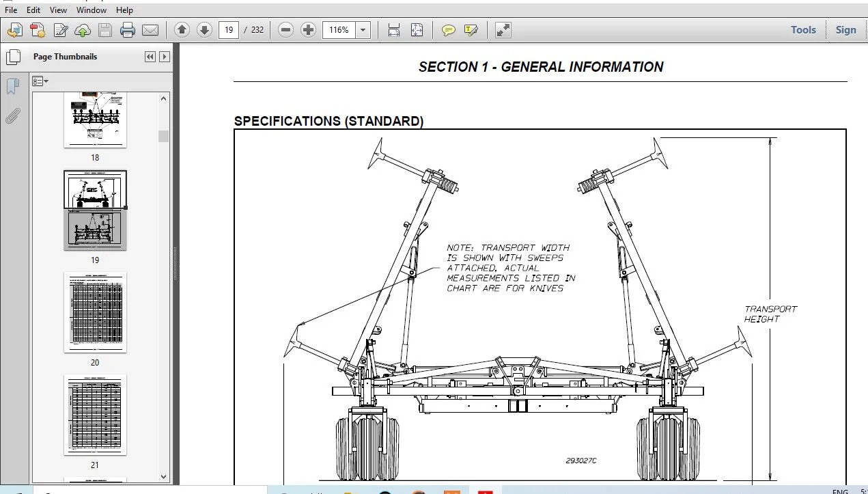Screen dimensions: 868x494
Task: Select page 20 thumbnail
Action: [95, 312]
